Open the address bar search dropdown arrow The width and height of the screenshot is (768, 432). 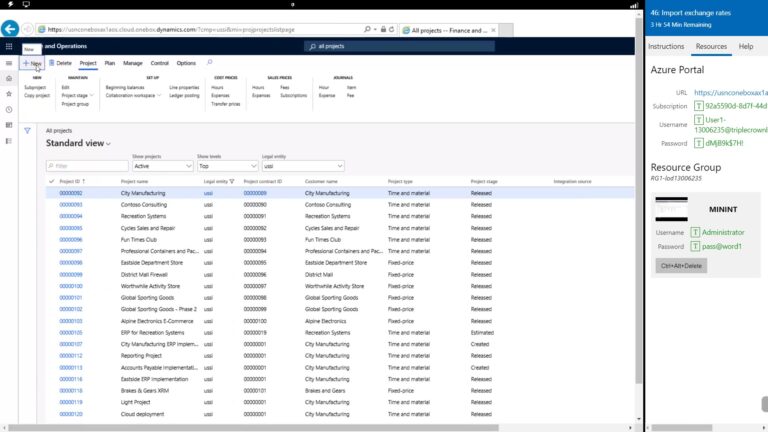pyautogui.click(x=375, y=29)
